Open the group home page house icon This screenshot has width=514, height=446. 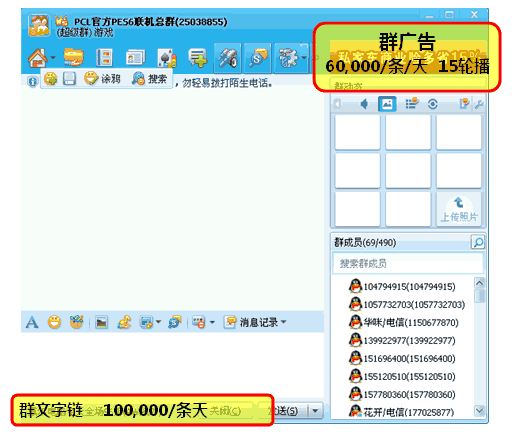(x=37, y=58)
